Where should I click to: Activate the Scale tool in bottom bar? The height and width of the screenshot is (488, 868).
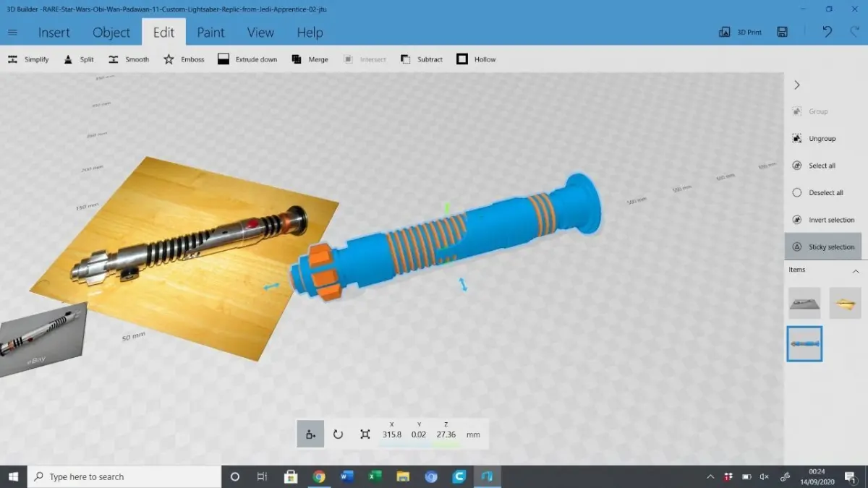pos(365,434)
